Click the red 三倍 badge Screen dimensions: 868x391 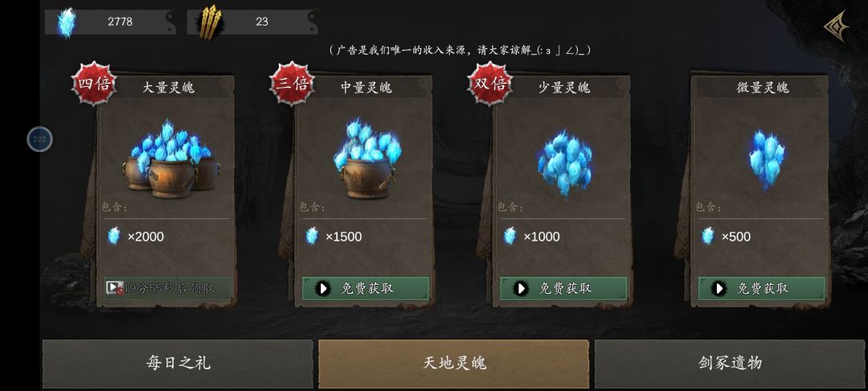292,83
